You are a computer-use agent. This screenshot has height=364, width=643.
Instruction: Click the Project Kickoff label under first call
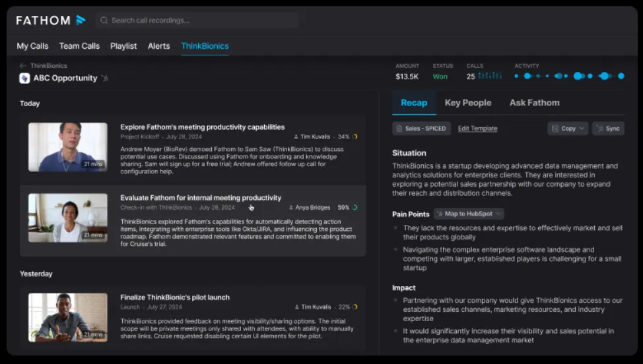click(139, 136)
